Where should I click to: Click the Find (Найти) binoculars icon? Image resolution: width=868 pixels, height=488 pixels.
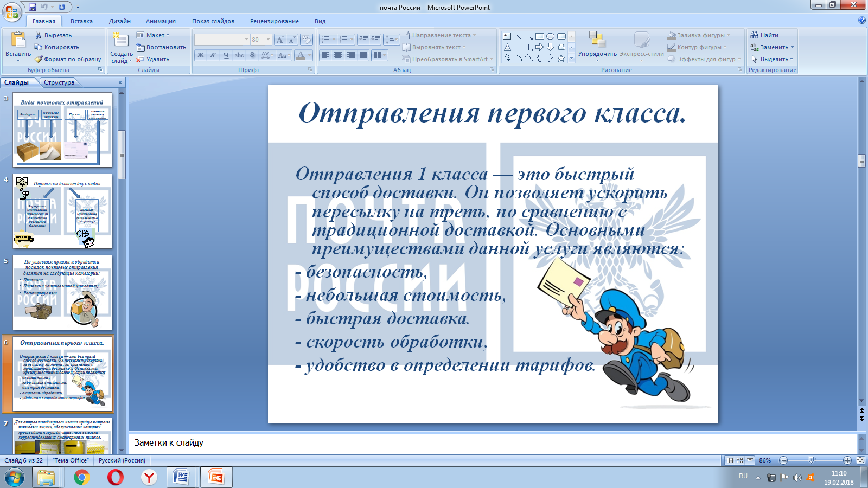tap(754, 35)
